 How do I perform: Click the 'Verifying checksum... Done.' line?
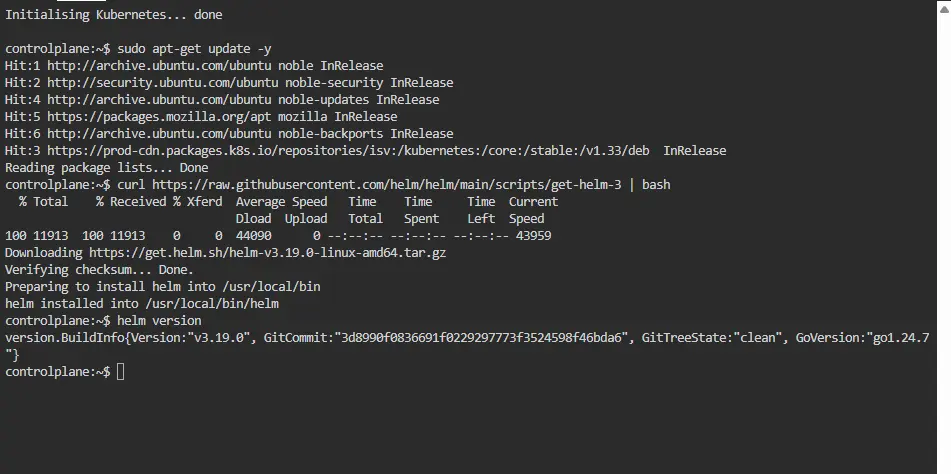[99, 270]
